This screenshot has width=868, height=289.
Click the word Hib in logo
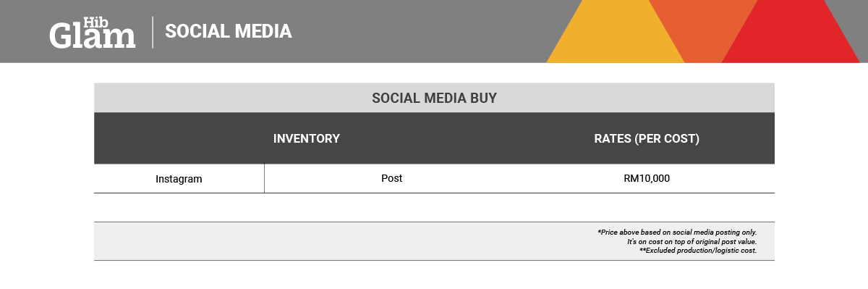click(95, 21)
